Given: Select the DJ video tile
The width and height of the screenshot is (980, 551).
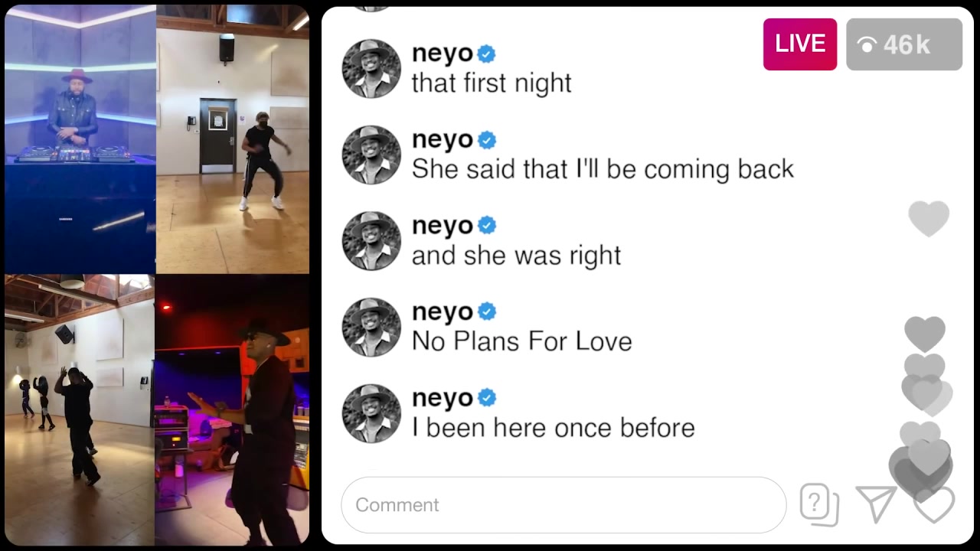Looking at the screenshot, I should (80, 139).
